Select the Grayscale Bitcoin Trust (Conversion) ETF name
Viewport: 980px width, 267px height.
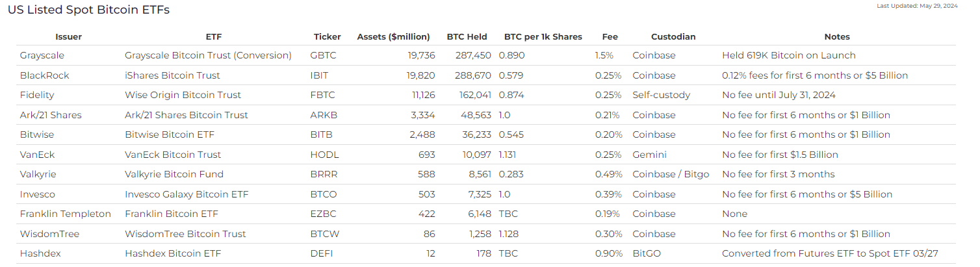[x=208, y=56]
